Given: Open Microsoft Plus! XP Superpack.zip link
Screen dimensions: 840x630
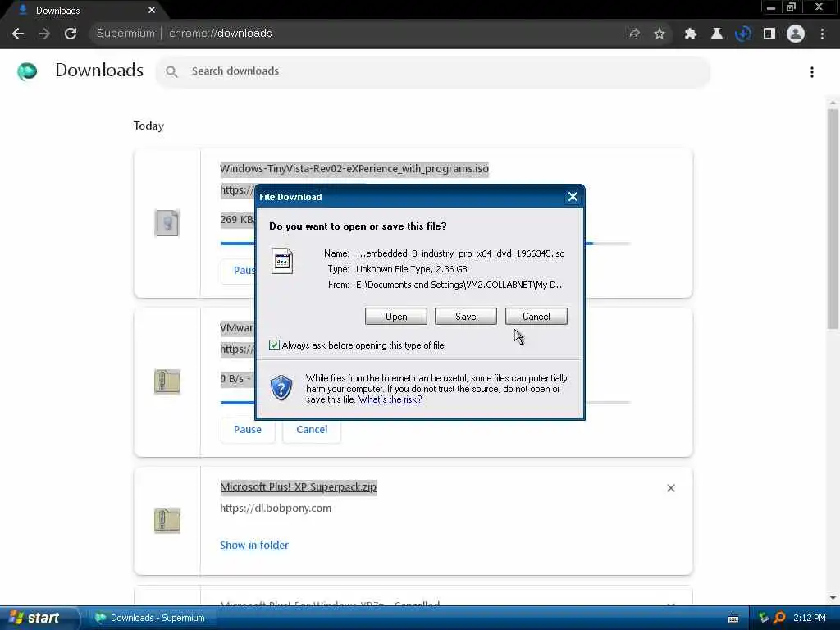Looking at the screenshot, I should point(299,487).
